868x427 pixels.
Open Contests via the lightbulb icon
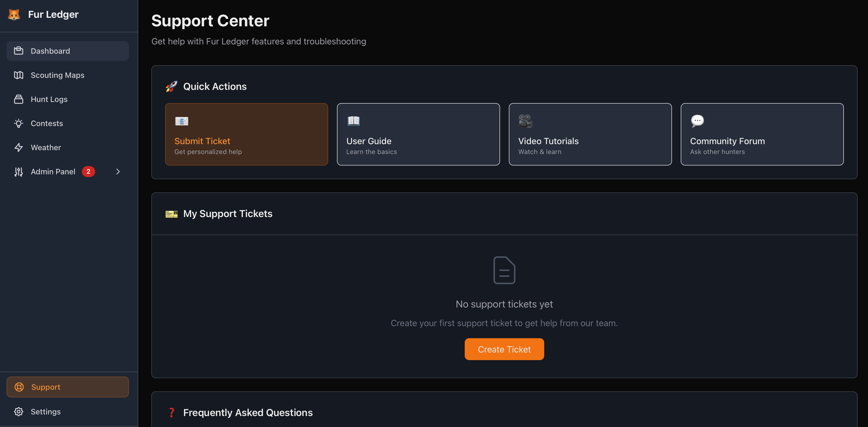click(x=19, y=123)
